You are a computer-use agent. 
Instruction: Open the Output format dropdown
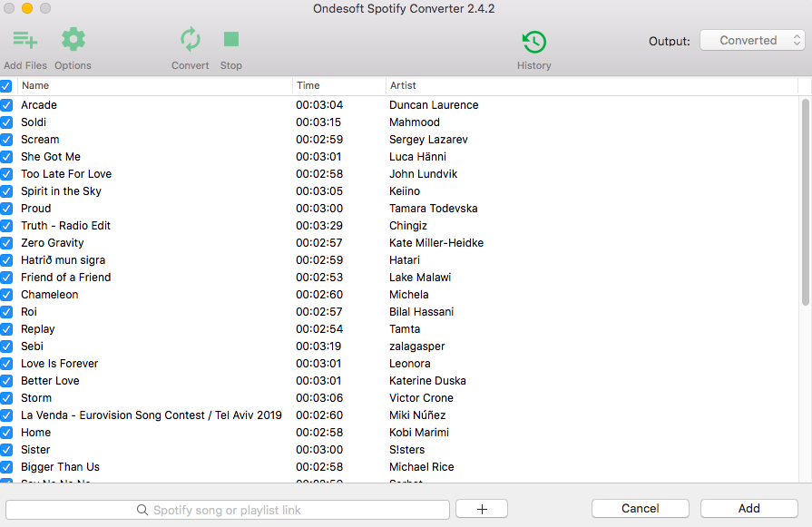coord(752,41)
